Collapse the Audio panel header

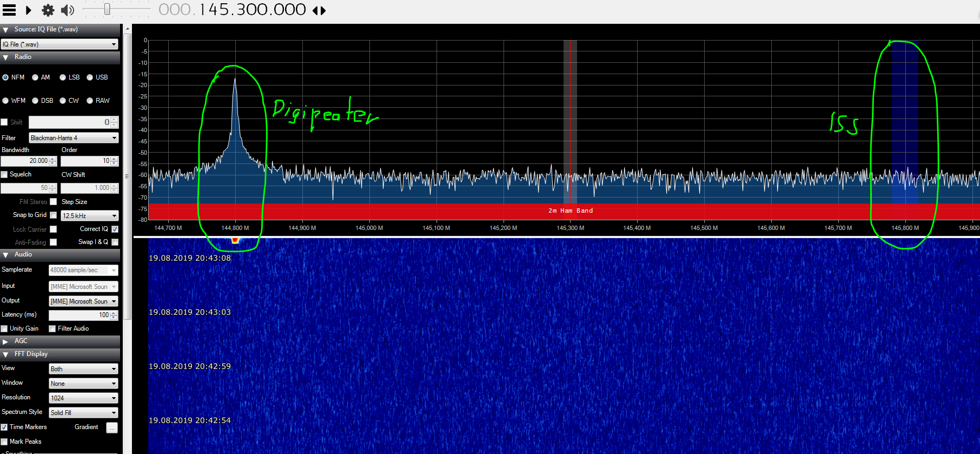[60, 255]
